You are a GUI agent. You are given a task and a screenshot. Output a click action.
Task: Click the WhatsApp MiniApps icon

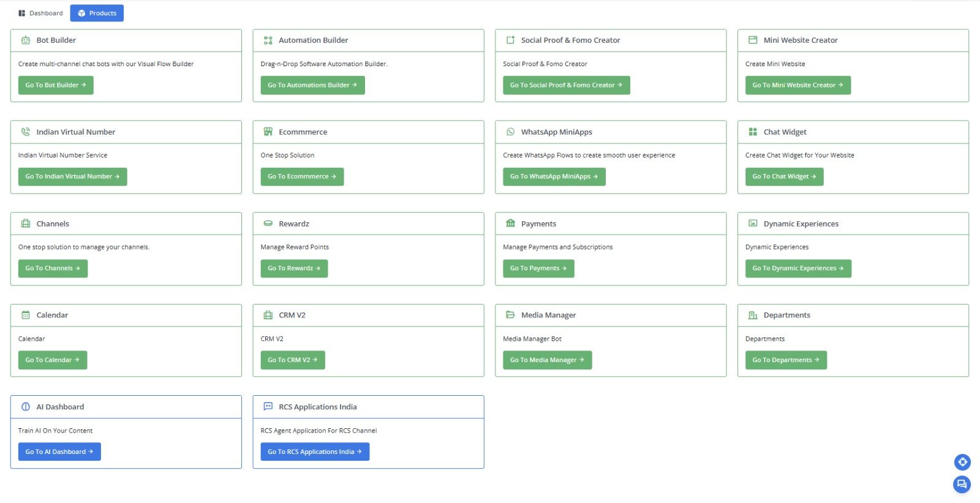coord(510,131)
